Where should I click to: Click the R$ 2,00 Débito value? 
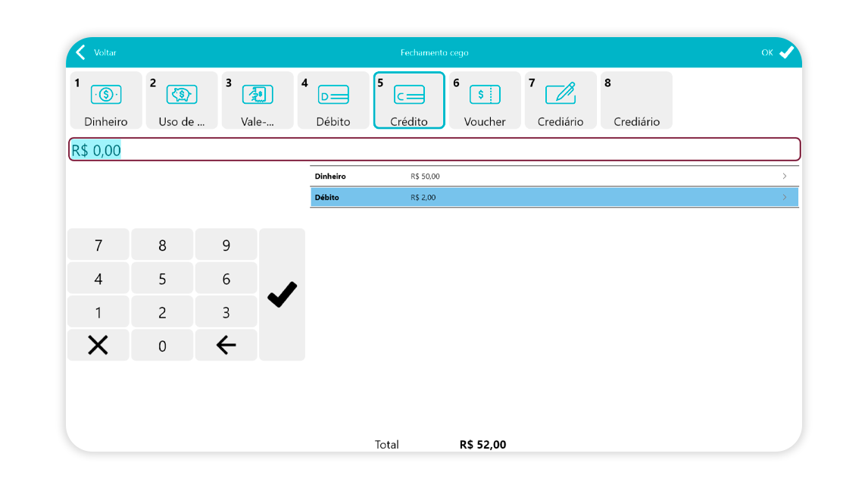[423, 197]
